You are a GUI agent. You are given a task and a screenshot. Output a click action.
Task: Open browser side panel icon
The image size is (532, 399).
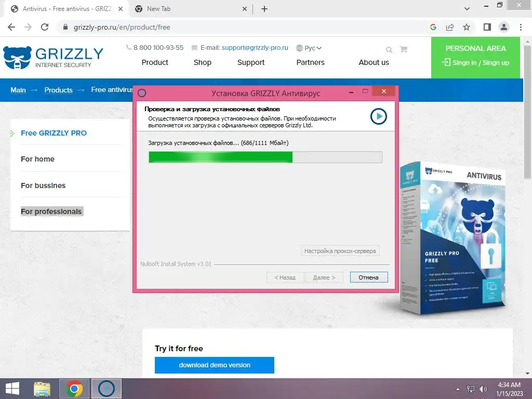487,27
